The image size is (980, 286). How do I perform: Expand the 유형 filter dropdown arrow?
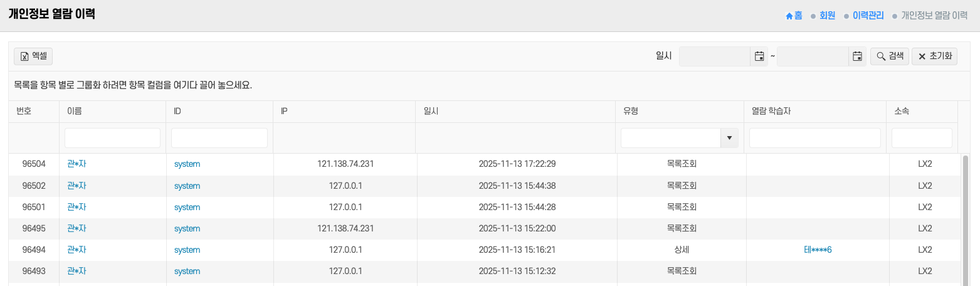(729, 138)
